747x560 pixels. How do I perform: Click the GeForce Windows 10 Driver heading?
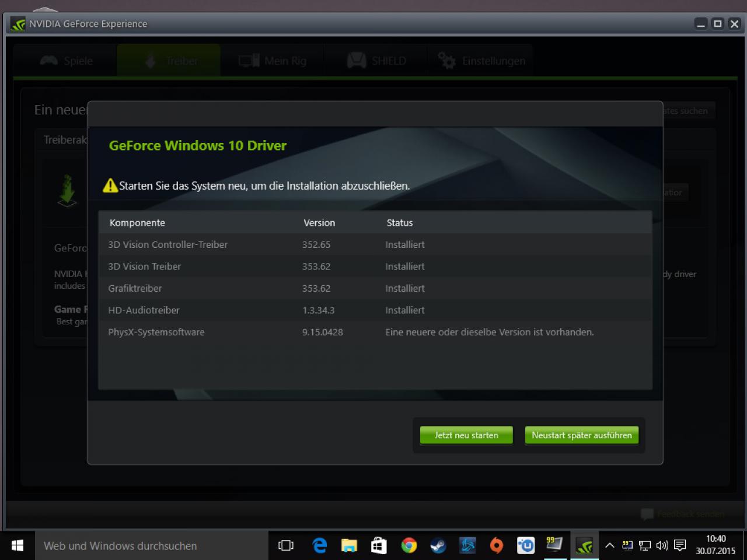tap(198, 146)
